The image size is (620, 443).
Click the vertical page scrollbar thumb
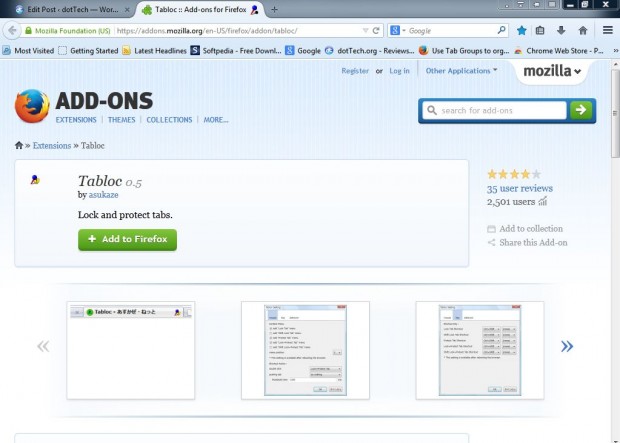pos(616,114)
